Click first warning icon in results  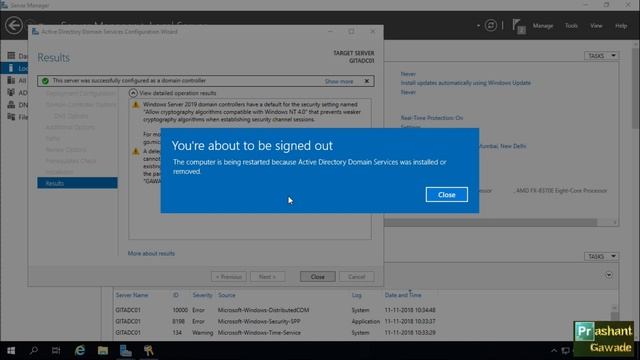coord(136,105)
